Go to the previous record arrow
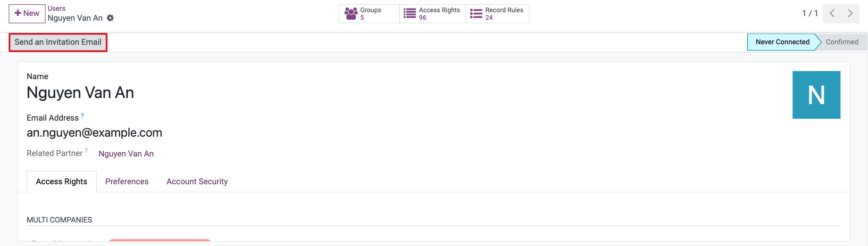Screen dimensions: 868x246 [832, 14]
